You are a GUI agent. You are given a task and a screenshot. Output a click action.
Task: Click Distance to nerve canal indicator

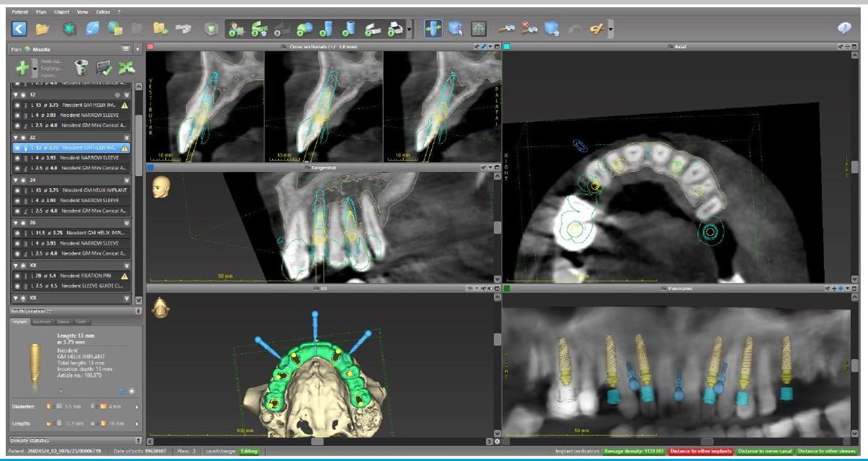[765, 451]
